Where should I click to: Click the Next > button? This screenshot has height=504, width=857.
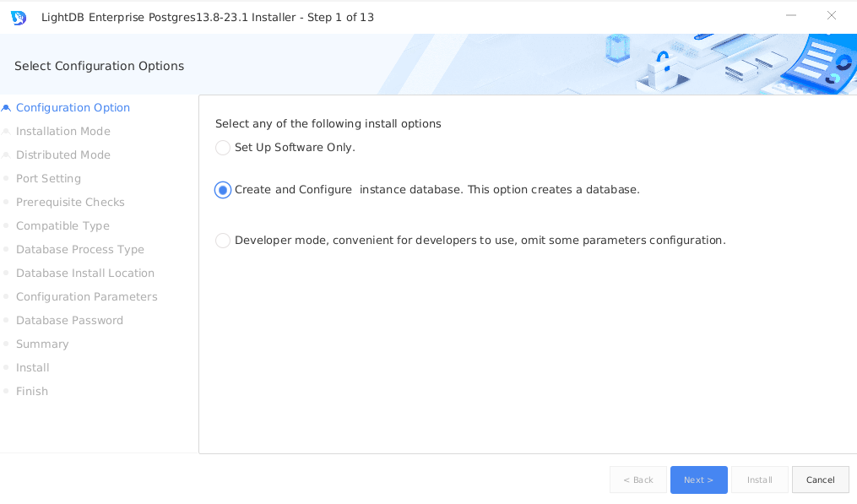698,480
